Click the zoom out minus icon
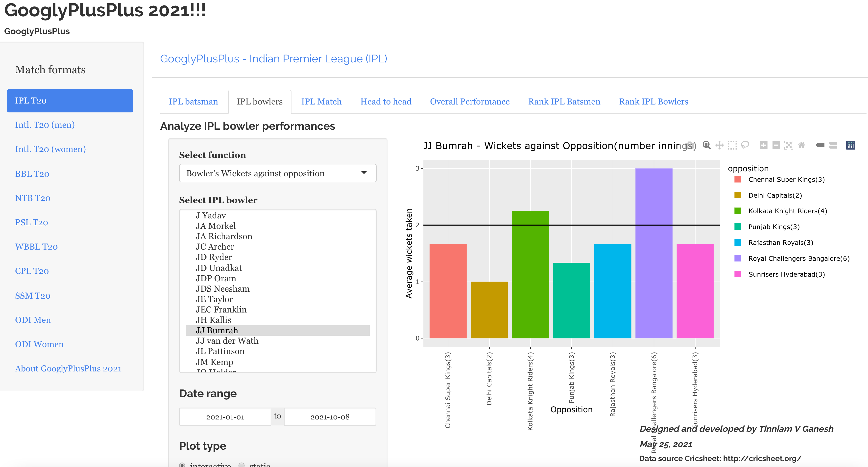Screen dimensions: 868x467 [776, 145]
